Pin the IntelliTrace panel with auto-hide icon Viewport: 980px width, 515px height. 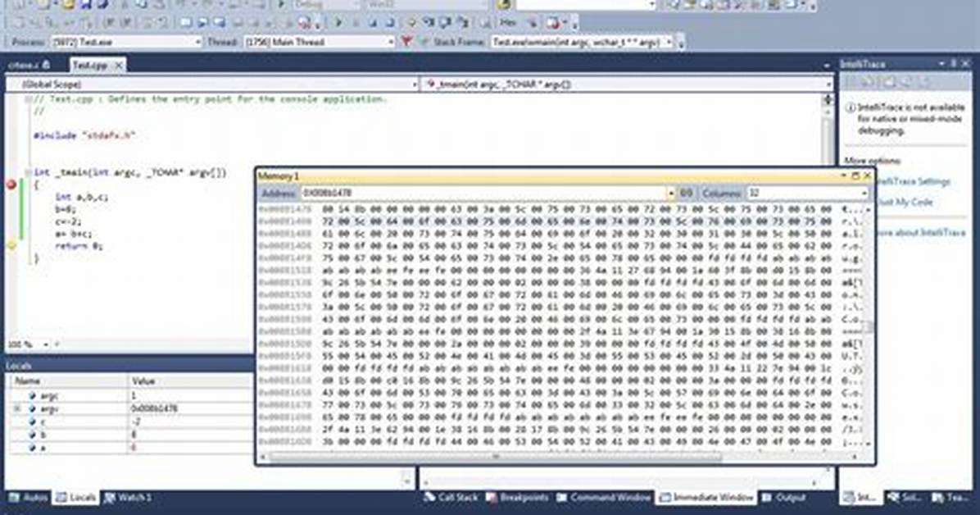tap(954, 63)
